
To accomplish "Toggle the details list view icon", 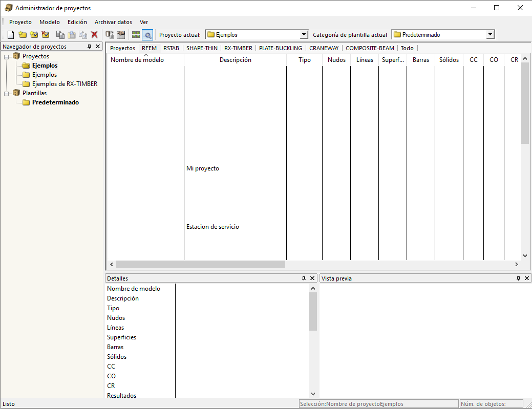I will click(147, 35).
